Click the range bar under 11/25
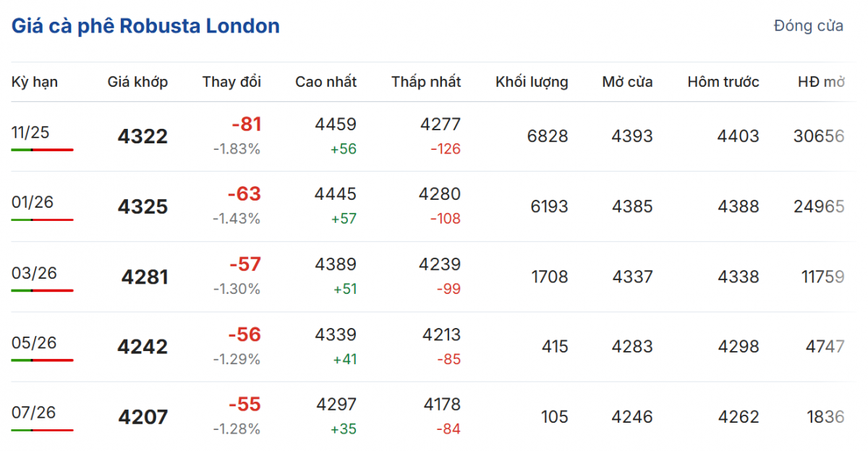This screenshot has width=868, height=451. (x=43, y=150)
